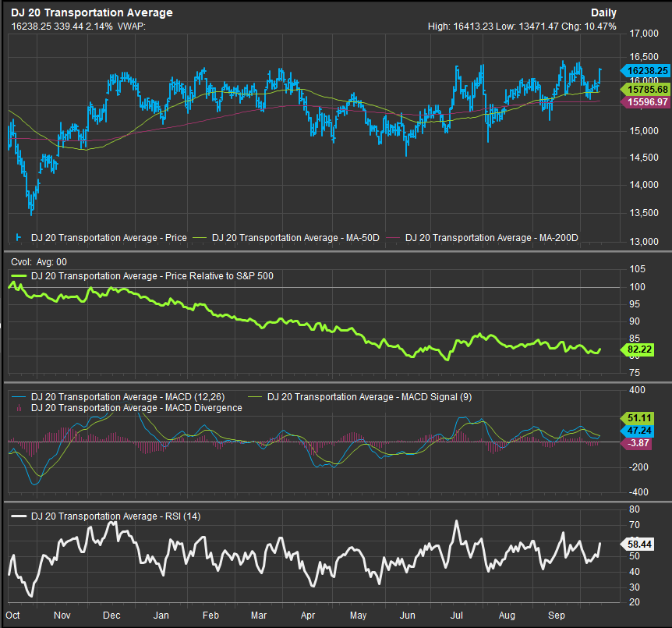This screenshot has width=672, height=628.
Task: Select the Price Relative to S&P 500 legend
Action: 152,276
